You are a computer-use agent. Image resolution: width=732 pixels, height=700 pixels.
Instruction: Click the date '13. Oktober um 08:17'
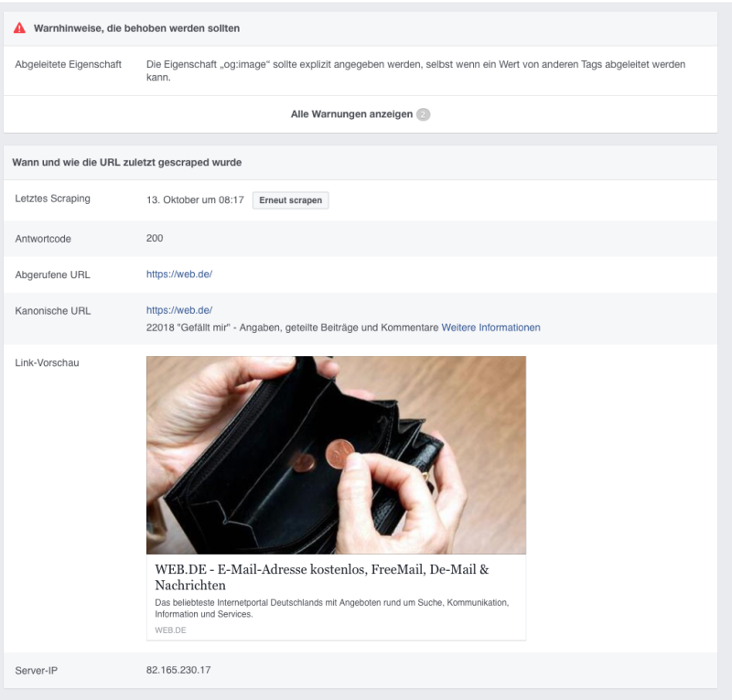(x=195, y=199)
